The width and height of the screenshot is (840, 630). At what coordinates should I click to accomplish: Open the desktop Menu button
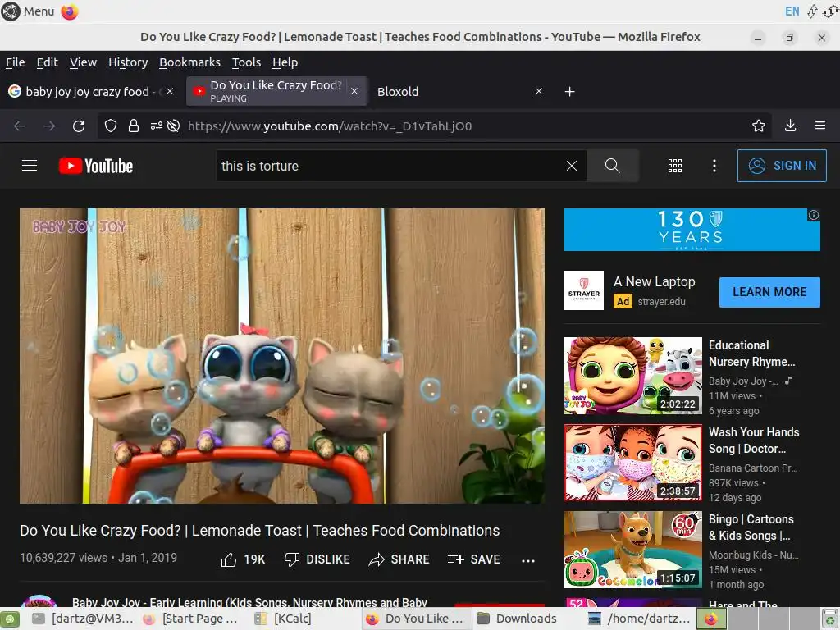(28, 11)
